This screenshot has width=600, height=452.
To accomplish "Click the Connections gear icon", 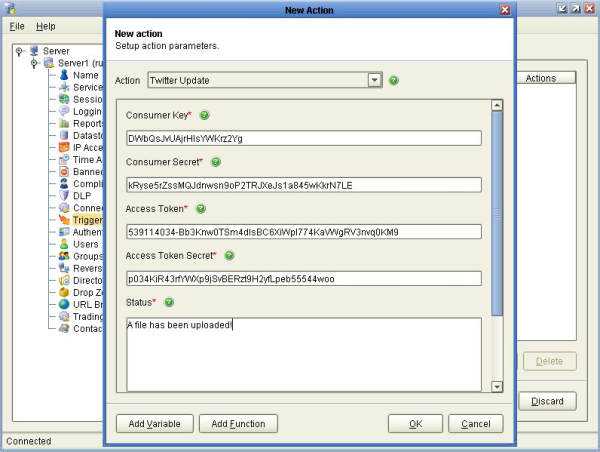I will [x=64, y=207].
